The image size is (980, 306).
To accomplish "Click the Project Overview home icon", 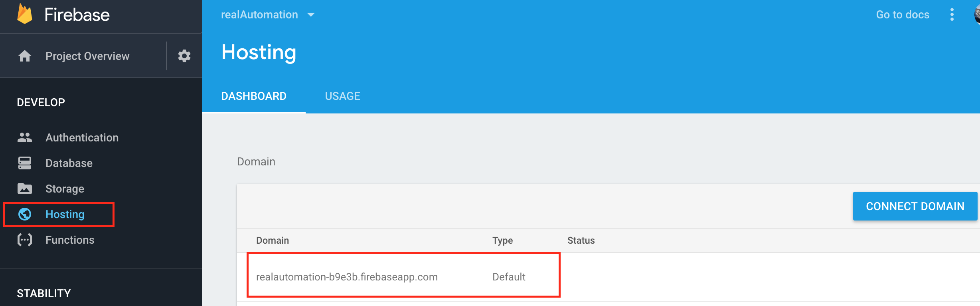I will 25,56.
